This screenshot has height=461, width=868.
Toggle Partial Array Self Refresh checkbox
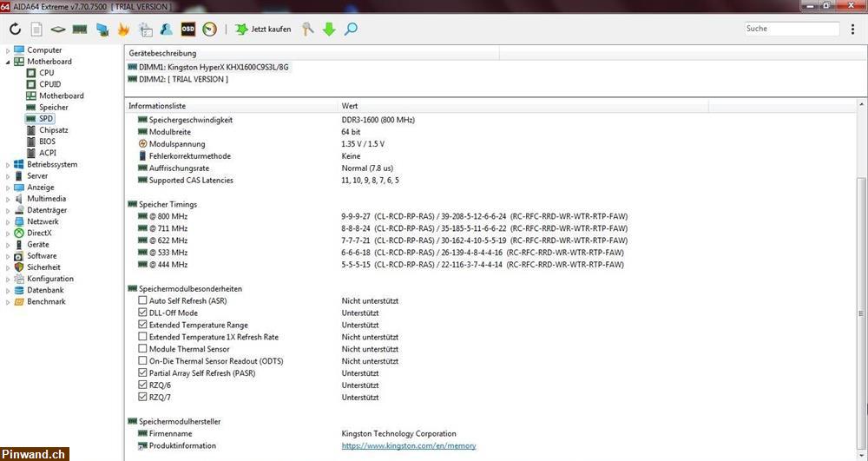click(143, 373)
